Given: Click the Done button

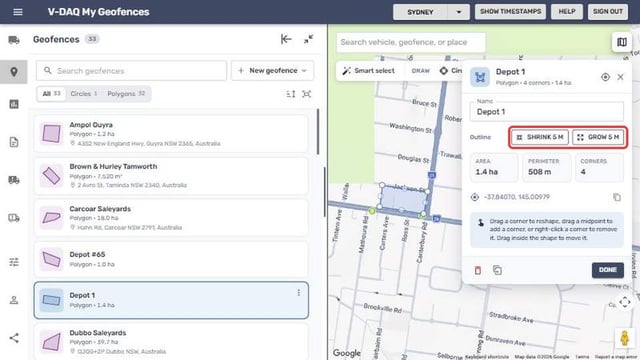Looking at the screenshot, I should (607, 270).
